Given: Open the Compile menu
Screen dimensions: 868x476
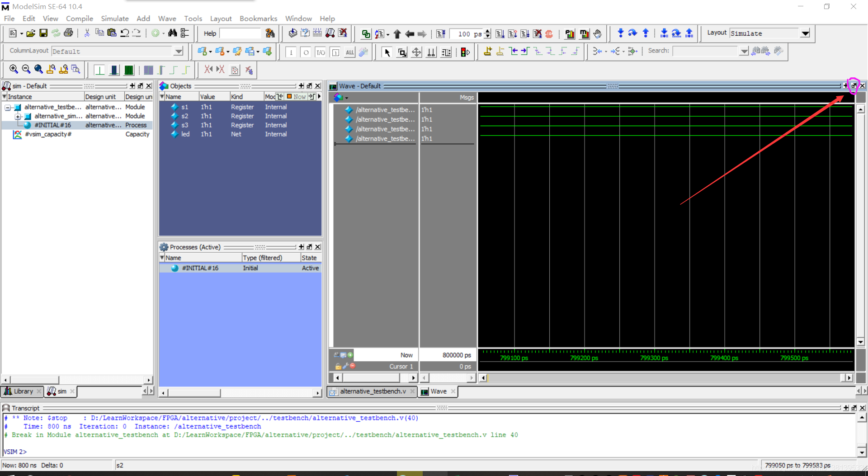Looking at the screenshot, I should click(80, 19).
